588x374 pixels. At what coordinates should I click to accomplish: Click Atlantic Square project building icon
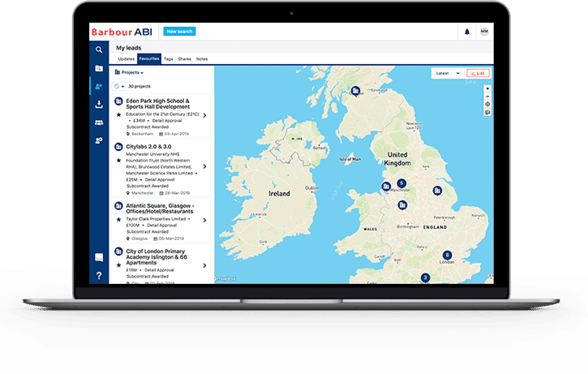[118, 205]
